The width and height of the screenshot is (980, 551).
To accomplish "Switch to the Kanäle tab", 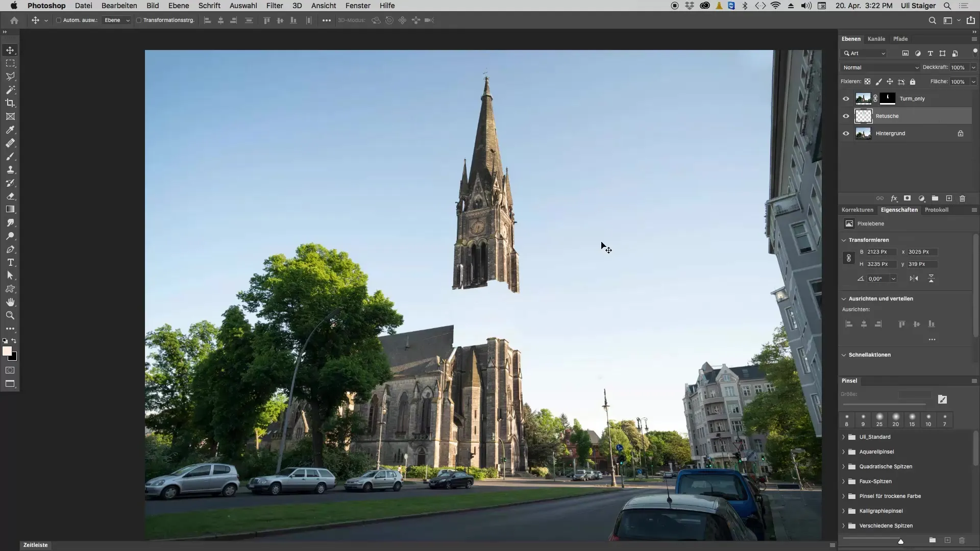I will click(x=876, y=39).
